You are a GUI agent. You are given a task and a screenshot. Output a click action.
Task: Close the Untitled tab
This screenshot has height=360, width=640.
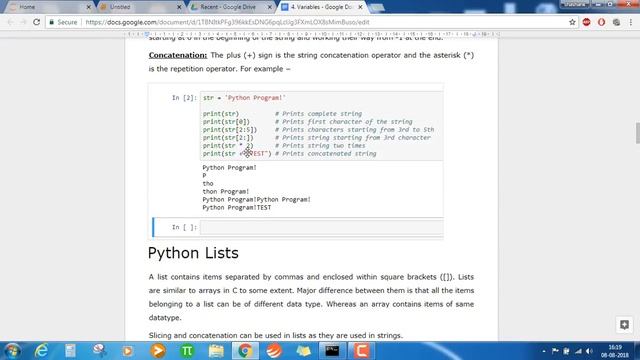click(x=179, y=7)
